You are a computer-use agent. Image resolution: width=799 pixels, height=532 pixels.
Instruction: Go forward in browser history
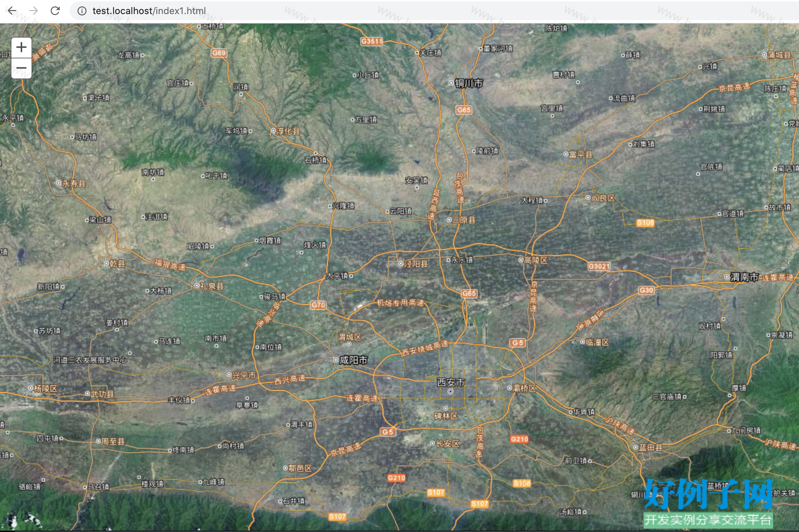34,11
